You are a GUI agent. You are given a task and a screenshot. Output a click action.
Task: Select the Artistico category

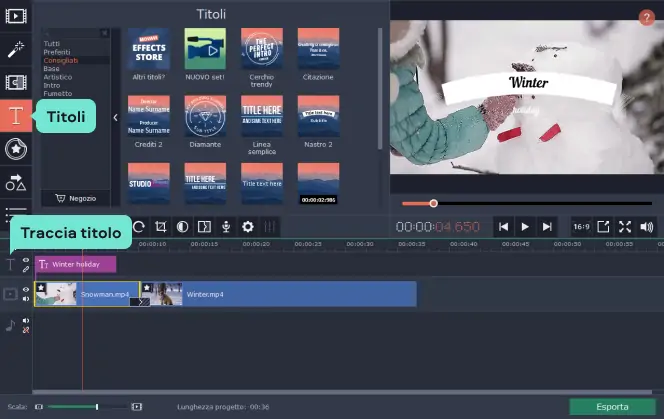tap(58, 77)
